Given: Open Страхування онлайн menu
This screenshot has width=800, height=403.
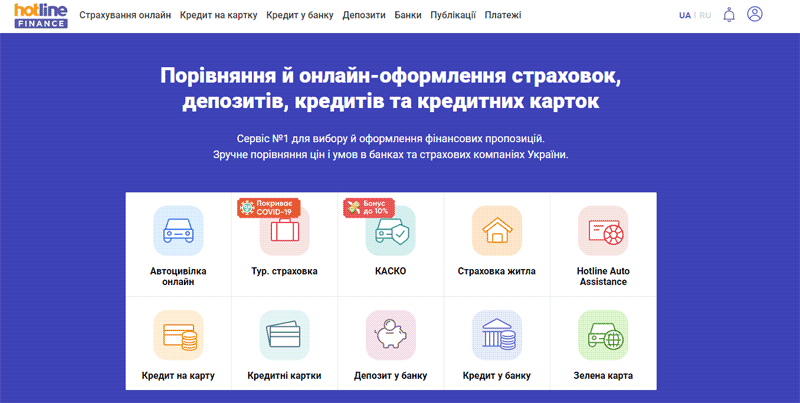Looking at the screenshot, I should [x=125, y=16].
